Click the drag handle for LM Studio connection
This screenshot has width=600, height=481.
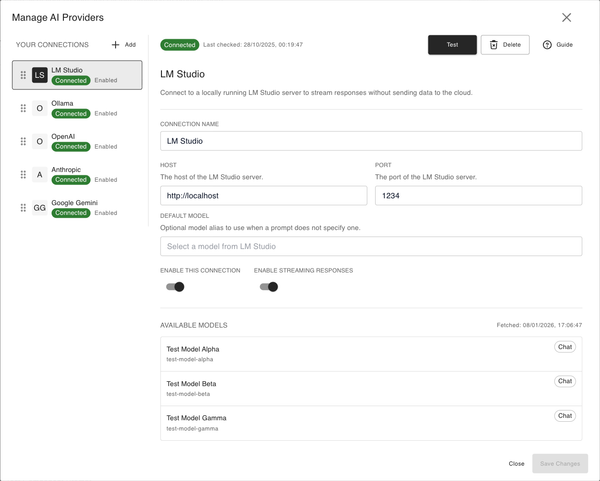pyautogui.click(x=23, y=75)
